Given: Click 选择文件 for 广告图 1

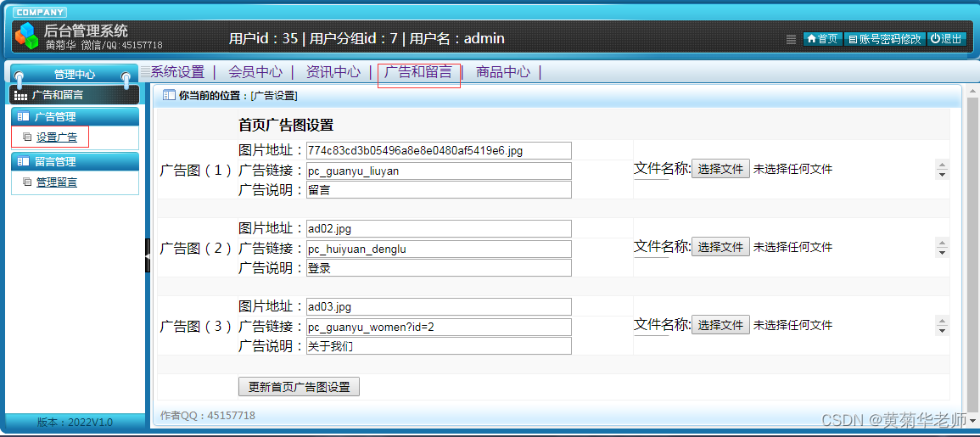Looking at the screenshot, I should click(720, 169).
